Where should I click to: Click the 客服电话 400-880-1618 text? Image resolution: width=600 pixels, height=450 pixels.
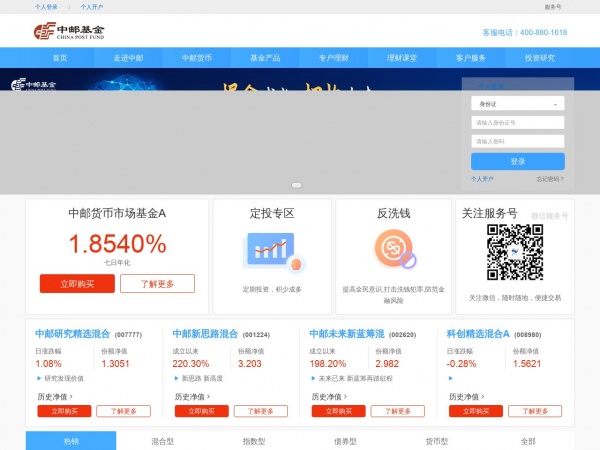coord(525,33)
